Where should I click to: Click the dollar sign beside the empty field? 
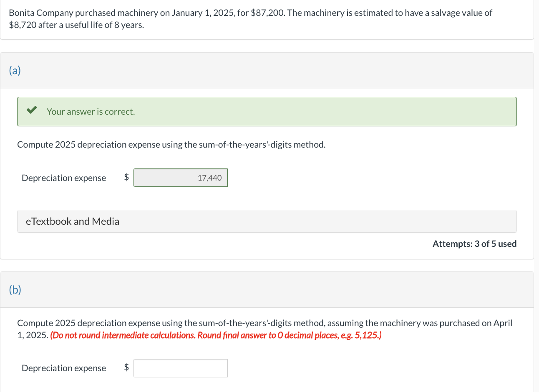click(x=126, y=367)
